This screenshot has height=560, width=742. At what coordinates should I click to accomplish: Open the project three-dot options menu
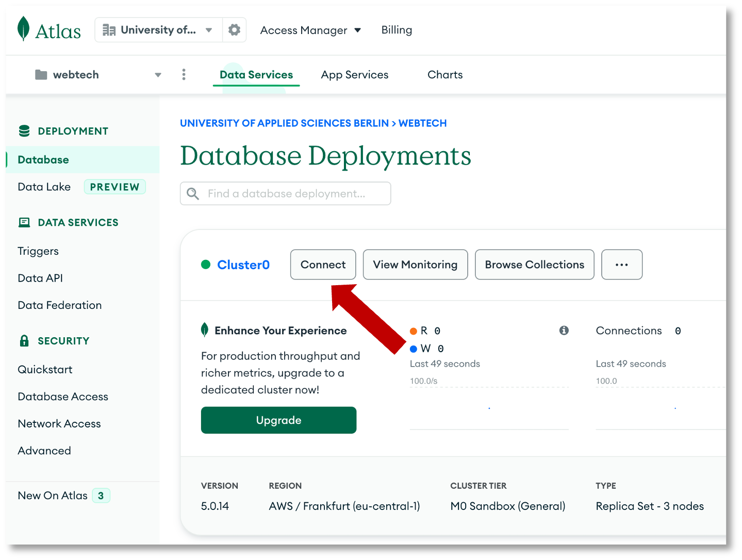pyautogui.click(x=184, y=75)
